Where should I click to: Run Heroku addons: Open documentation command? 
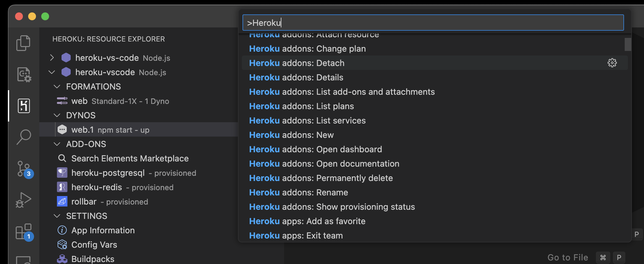pos(435,164)
